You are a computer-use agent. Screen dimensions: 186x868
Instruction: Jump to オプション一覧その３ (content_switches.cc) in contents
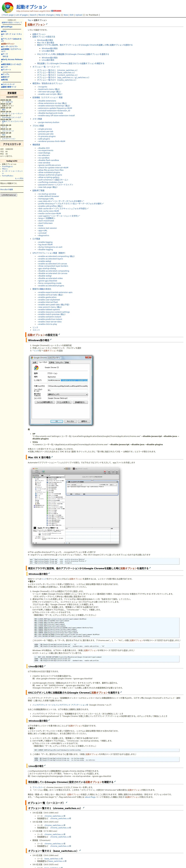pos(57,75)
